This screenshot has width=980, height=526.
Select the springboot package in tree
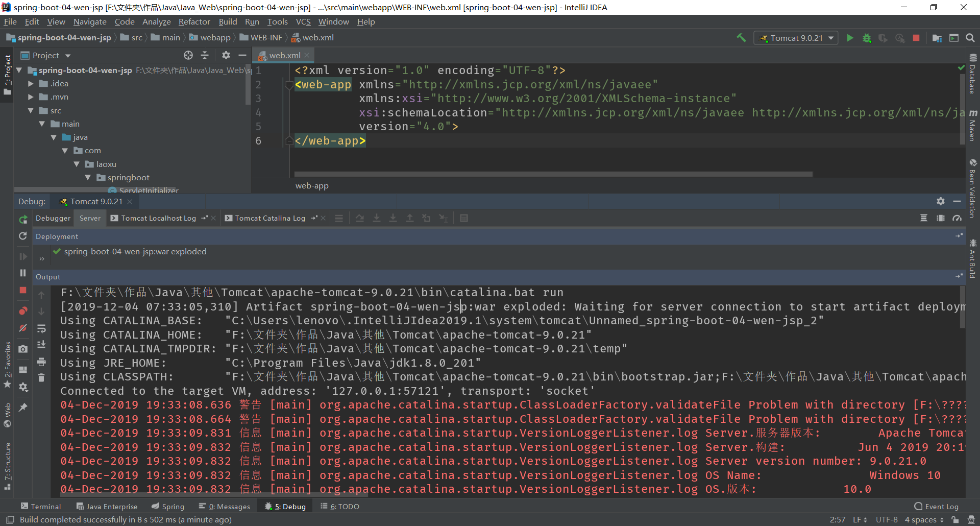[x=128, y=177]
